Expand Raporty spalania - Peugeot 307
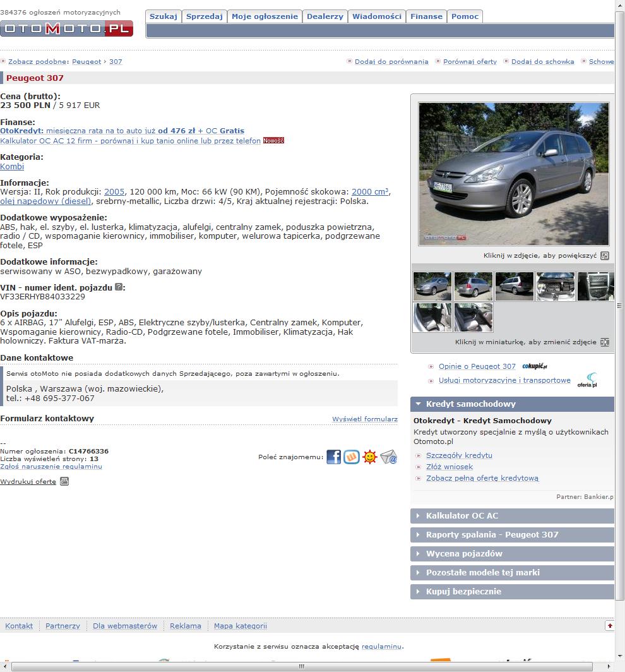This screenshot has width=625, height=672. coord(513,535)
